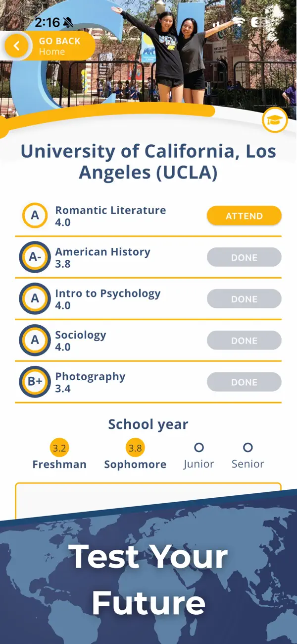Select the Junior school year radio circle

198,448
